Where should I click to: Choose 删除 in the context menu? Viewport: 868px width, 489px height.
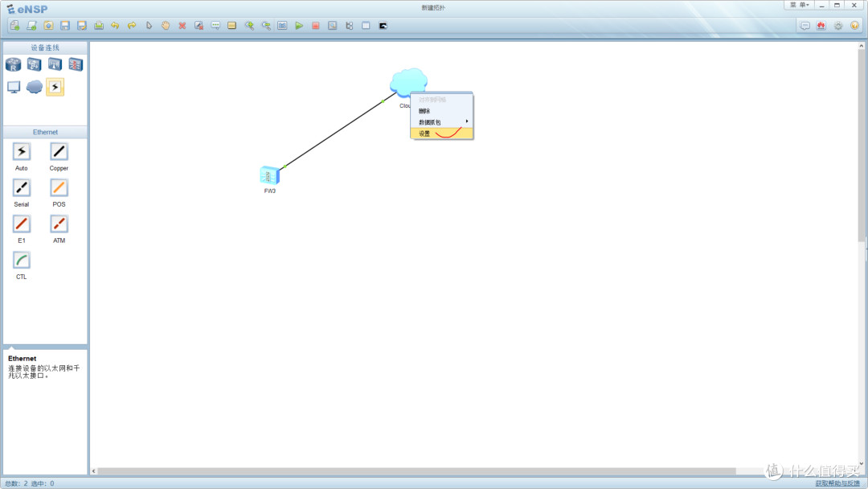click(x=441, y=111)
